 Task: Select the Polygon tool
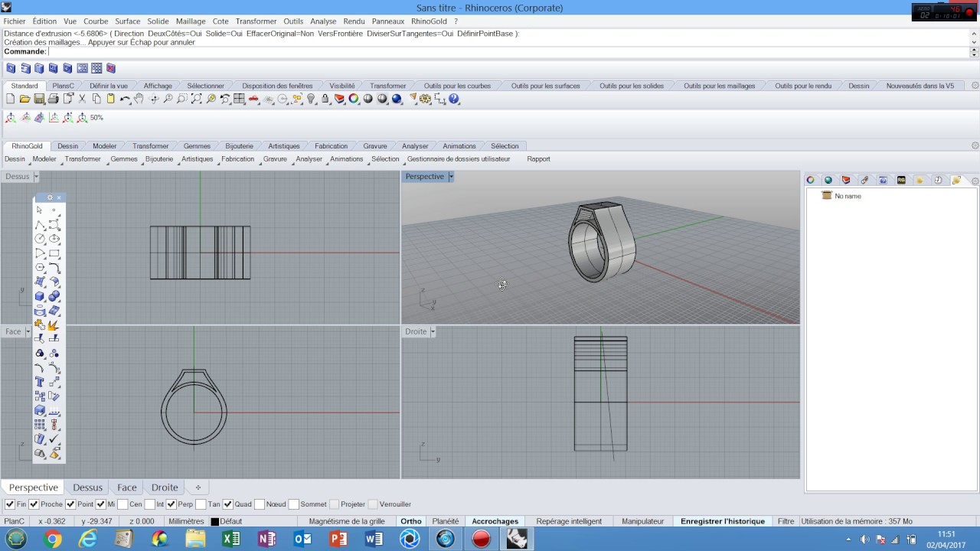40,268
